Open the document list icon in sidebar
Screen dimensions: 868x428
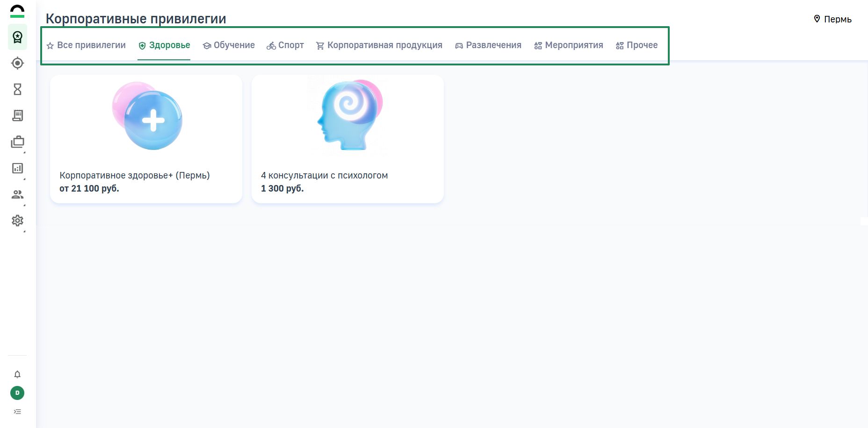point(17,115)
